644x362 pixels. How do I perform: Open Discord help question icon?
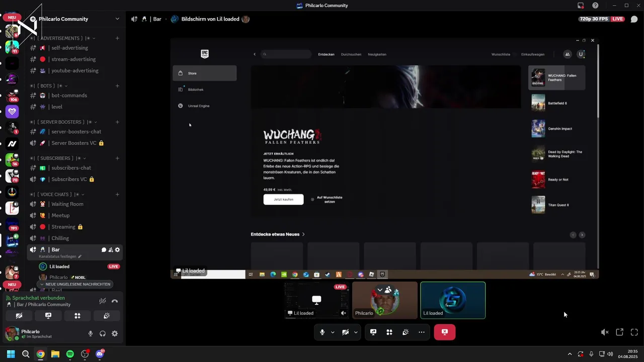coord(595,6)
